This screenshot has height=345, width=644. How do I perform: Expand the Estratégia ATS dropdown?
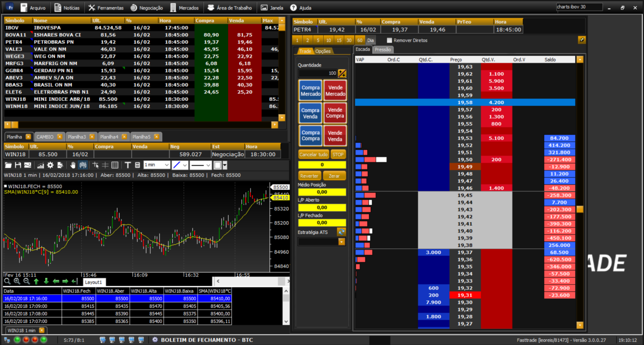click(342, 242)
